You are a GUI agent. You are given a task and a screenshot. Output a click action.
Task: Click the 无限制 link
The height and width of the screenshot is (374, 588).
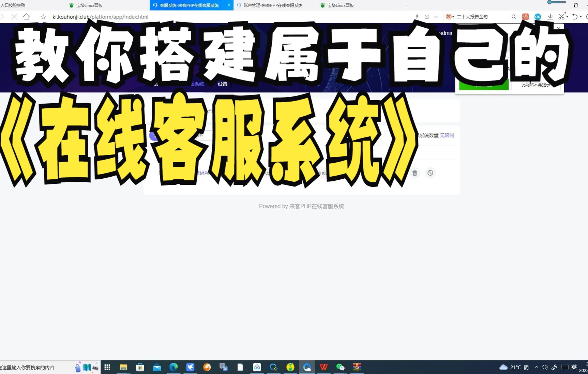[x=447, y=135]
